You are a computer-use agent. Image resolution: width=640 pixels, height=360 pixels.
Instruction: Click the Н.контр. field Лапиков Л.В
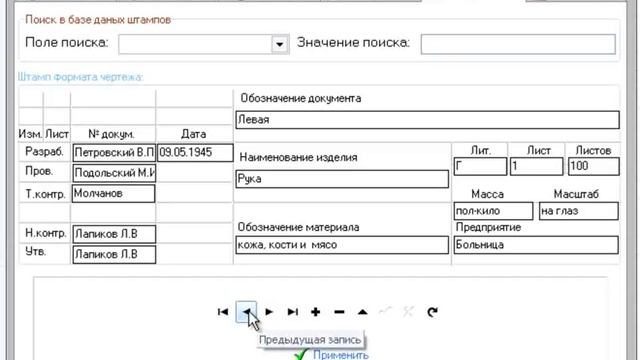114,234
